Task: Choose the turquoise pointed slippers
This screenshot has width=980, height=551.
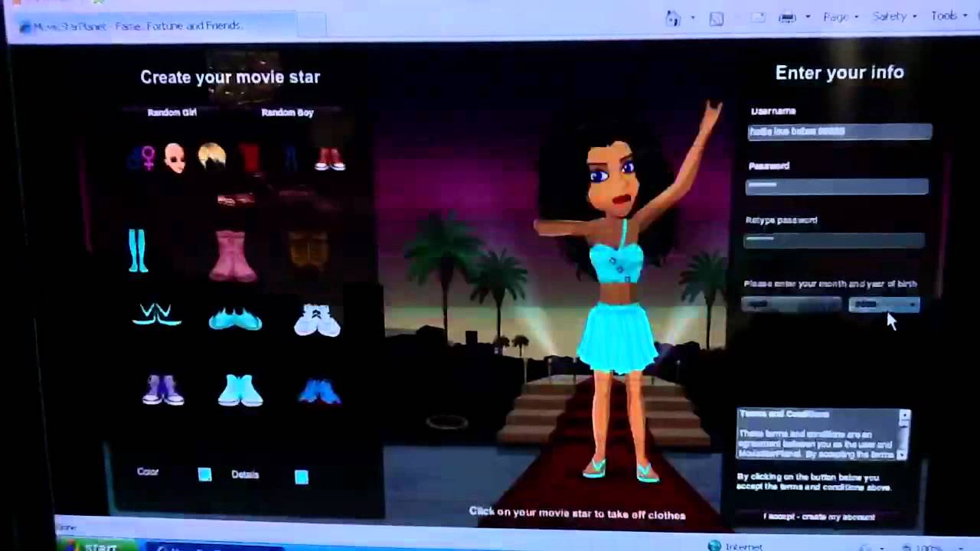Action: pos(235,318)
